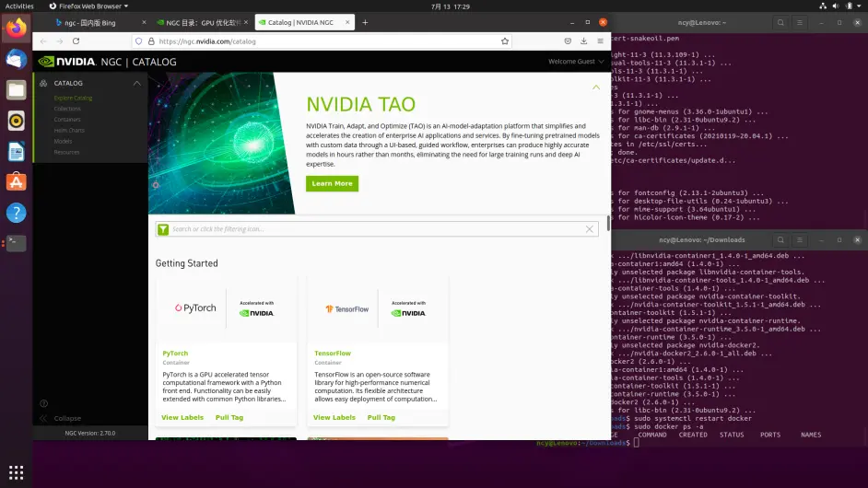Open Resources in sidebar
This screenshot has width=868, height=488.
66,152
